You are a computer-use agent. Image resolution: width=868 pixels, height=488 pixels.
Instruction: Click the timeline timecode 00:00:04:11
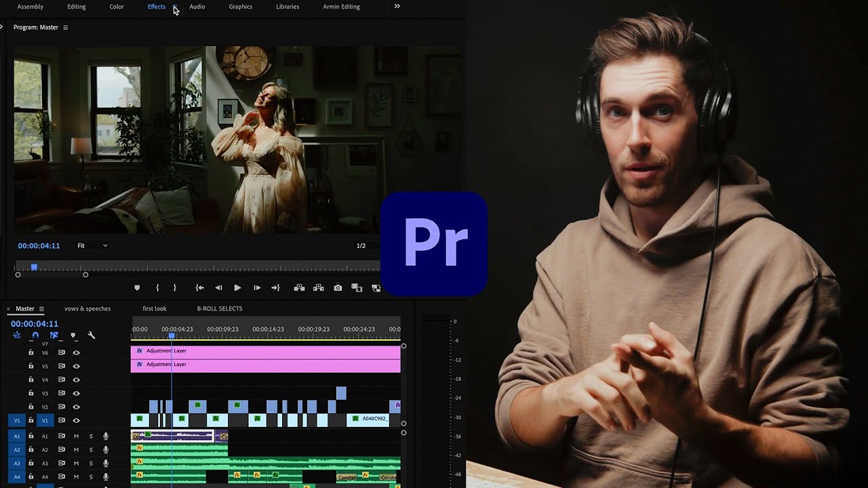tap(35, 324)
